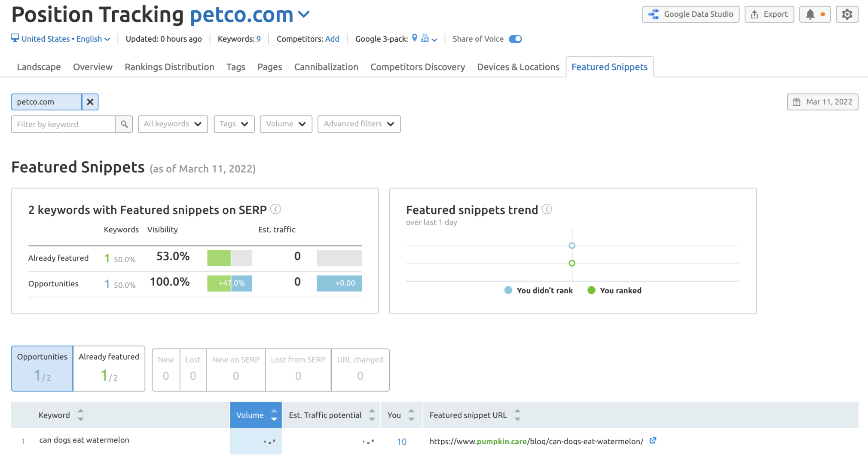The image size is (868, 461).
Task: Open pumpkin.care snippet URL external link icon
Action: pos(653,440)
